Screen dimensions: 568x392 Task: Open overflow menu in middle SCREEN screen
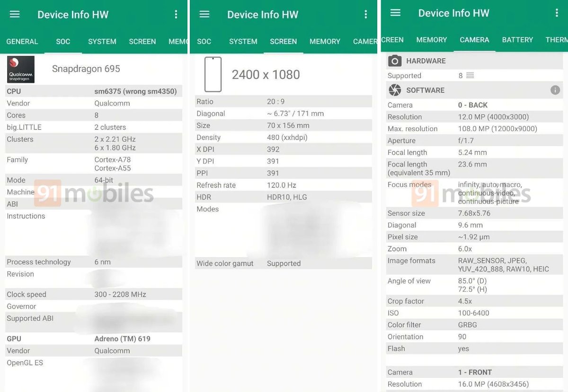coord(365,14)
